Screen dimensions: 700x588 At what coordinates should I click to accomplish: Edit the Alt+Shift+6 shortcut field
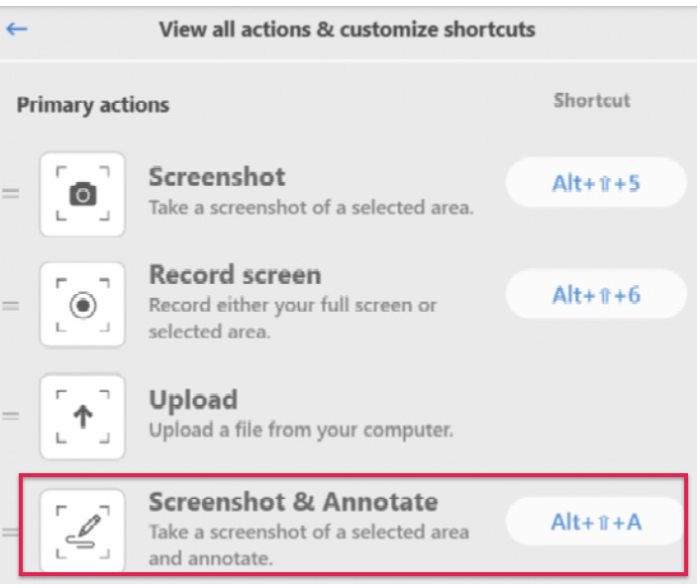(595, 294)
